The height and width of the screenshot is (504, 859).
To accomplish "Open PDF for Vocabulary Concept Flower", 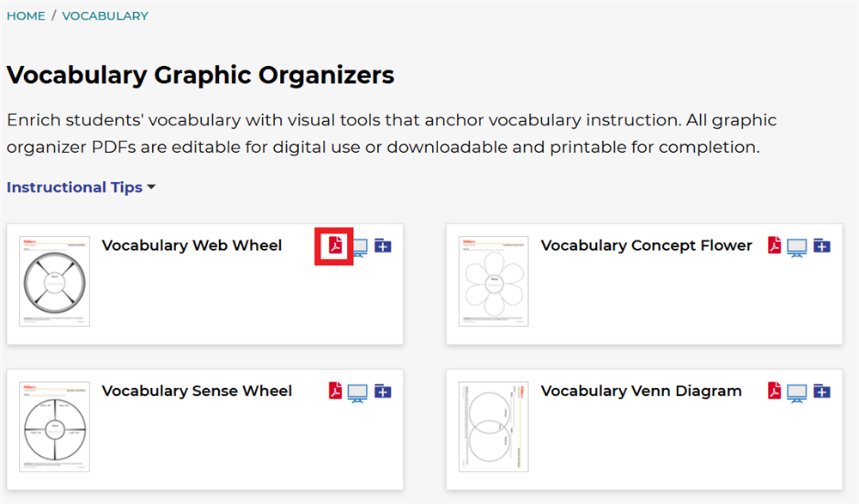I will [x=775, y=246].
